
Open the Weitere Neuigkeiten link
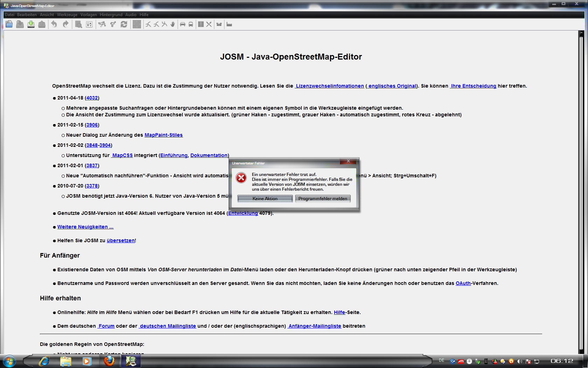[85, 227]
